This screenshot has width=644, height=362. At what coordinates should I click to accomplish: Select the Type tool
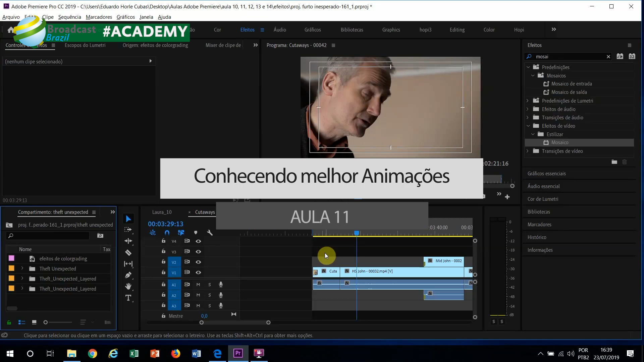[x=128, y=298]
